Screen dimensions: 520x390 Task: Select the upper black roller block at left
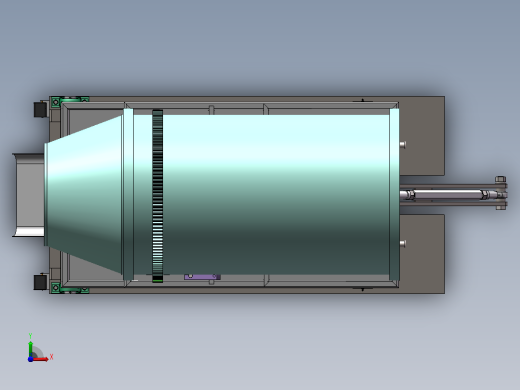tap(41, 109)
